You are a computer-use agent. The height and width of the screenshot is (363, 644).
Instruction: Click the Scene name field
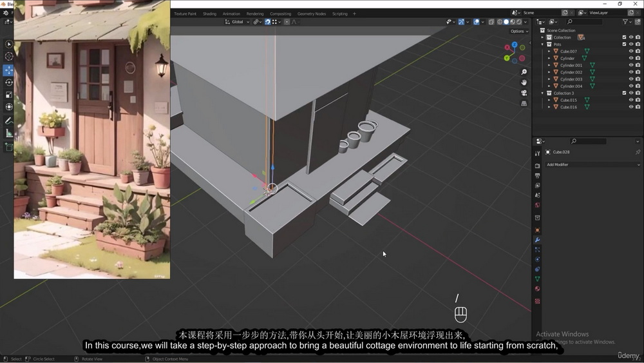(x=540, y=13)
